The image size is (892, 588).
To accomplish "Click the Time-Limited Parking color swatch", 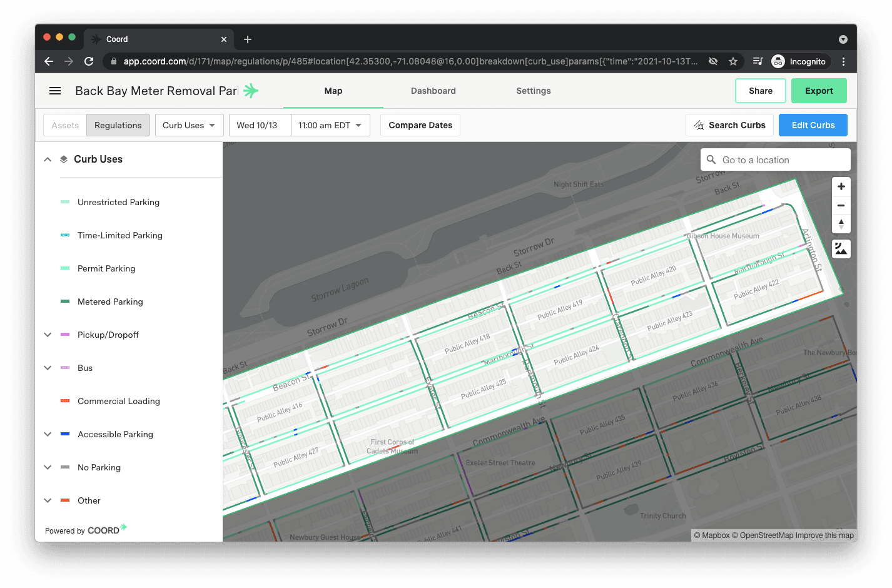I will (65, 235).
